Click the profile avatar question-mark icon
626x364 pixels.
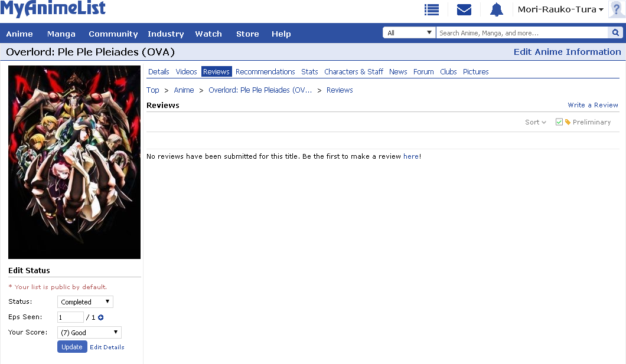[617, 9]
